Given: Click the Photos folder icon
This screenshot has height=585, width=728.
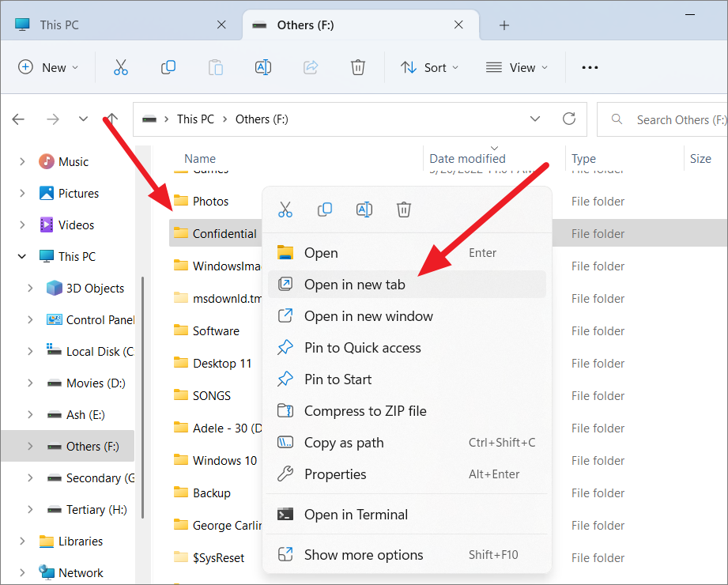Looking at the screenshot, I should [180, 200].
